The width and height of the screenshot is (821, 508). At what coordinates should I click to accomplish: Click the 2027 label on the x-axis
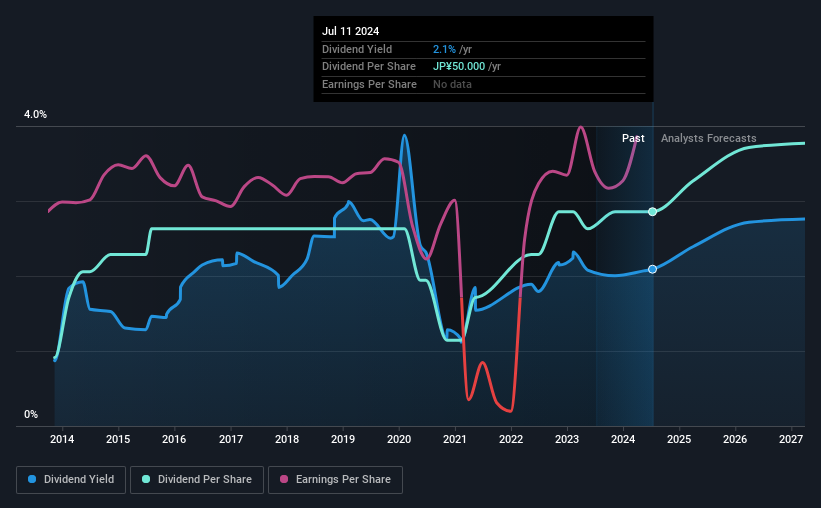[x=791, y=439]
